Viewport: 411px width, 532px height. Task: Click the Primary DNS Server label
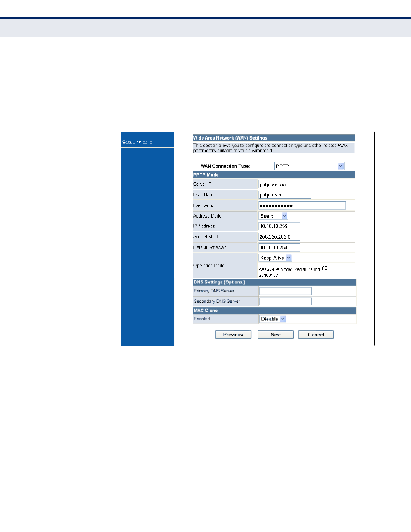214,291
